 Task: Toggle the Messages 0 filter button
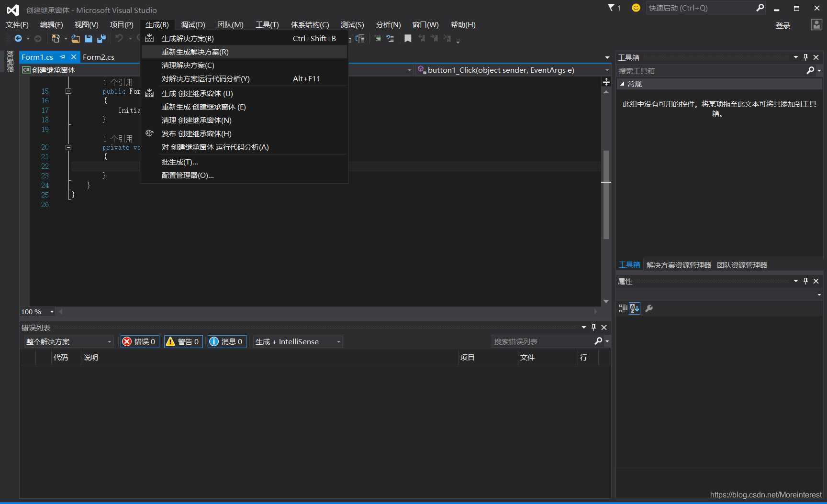tap(227, 341)
